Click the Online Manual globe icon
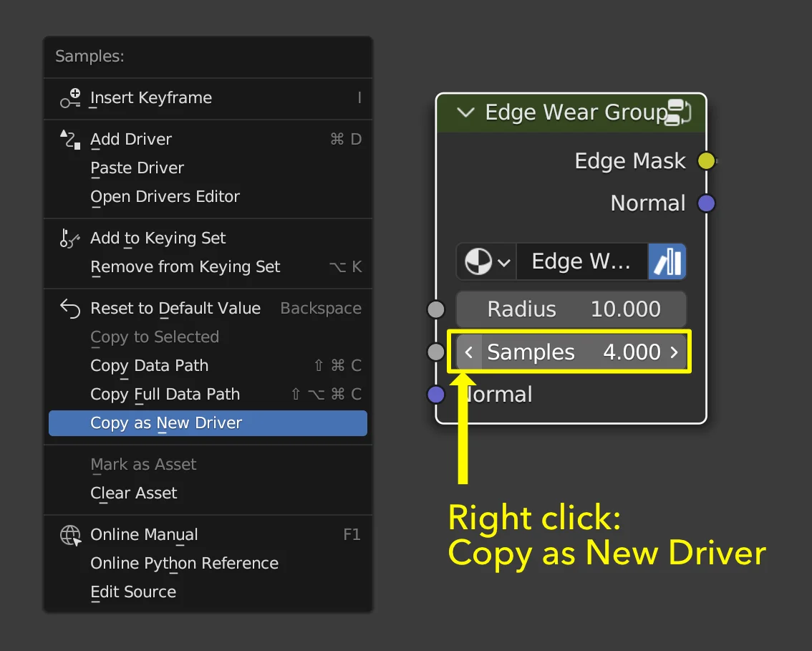 pyautogui.click(x=70, y=535)
